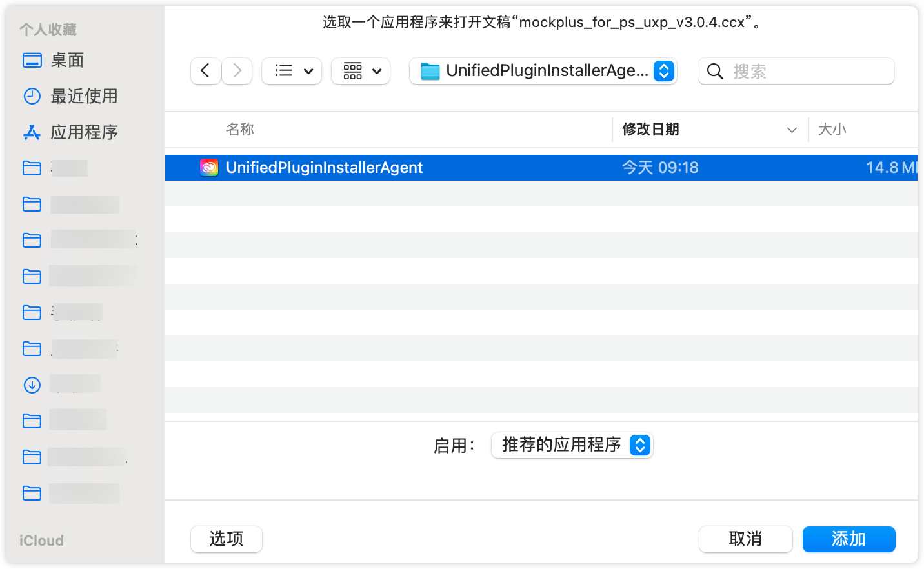The height and width of the screenshot is (569, 924).
Task: Open the list view options dropdown
Action: pyautogui.click(x=292, y=71)
